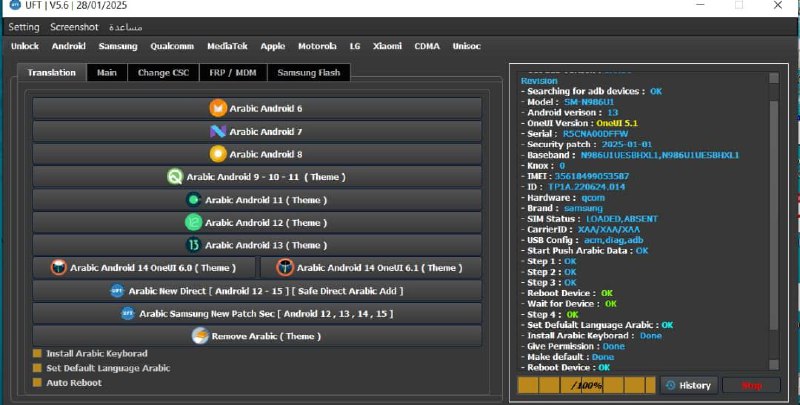This screenshot has height=405, width=800.
Task: Click the log panel vertical scrollbar thumb
Action: [773, 214]
